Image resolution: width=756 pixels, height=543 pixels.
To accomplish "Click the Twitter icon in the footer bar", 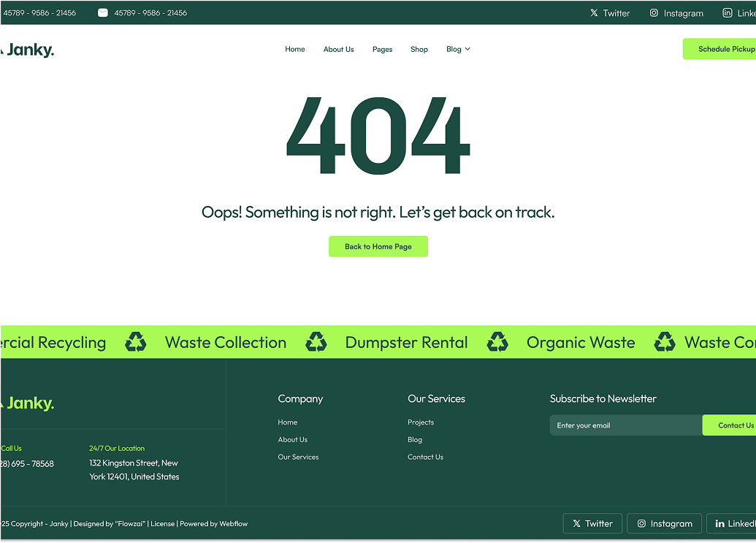I will 577,523.
